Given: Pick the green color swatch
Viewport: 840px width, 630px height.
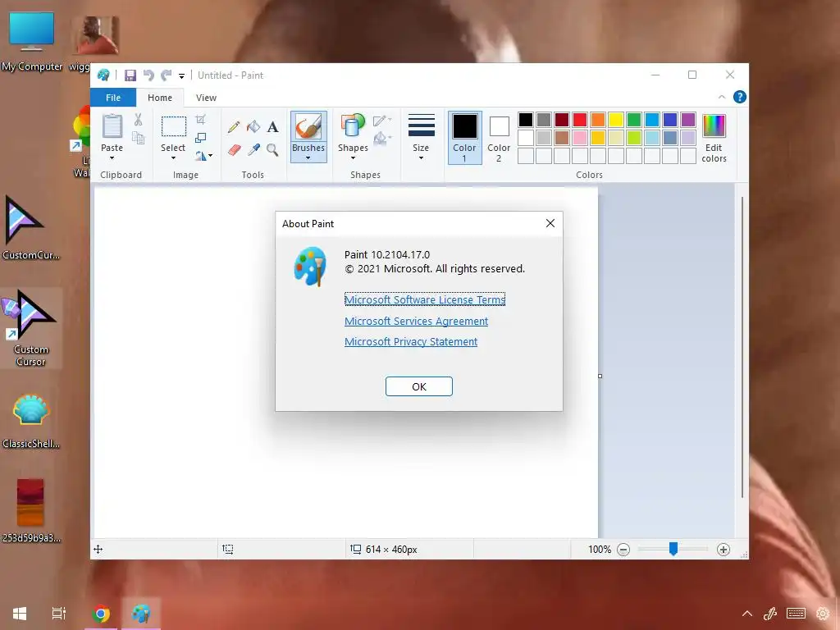Looking at the screenshot, I should [x=634, y=120].
